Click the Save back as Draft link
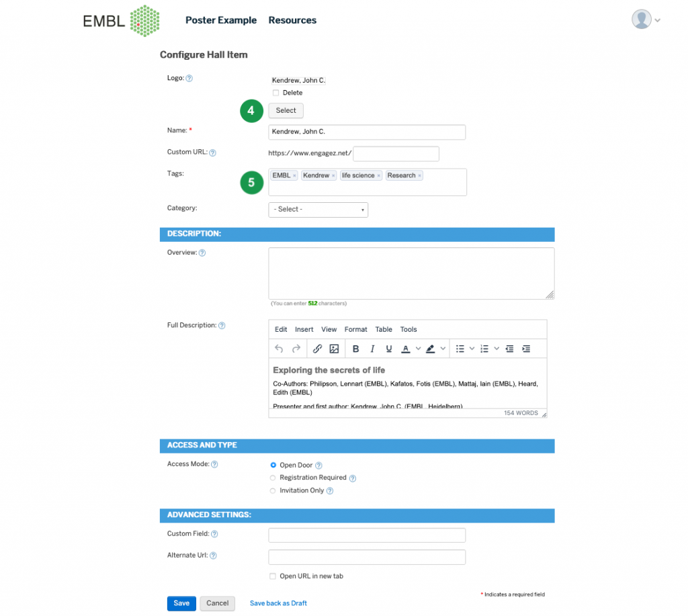688x616 pixels. (278, 603)
